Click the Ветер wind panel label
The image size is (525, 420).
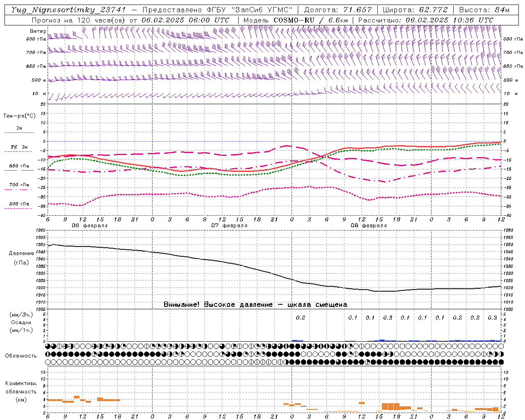pyautogui.click(x=38, y=31)
